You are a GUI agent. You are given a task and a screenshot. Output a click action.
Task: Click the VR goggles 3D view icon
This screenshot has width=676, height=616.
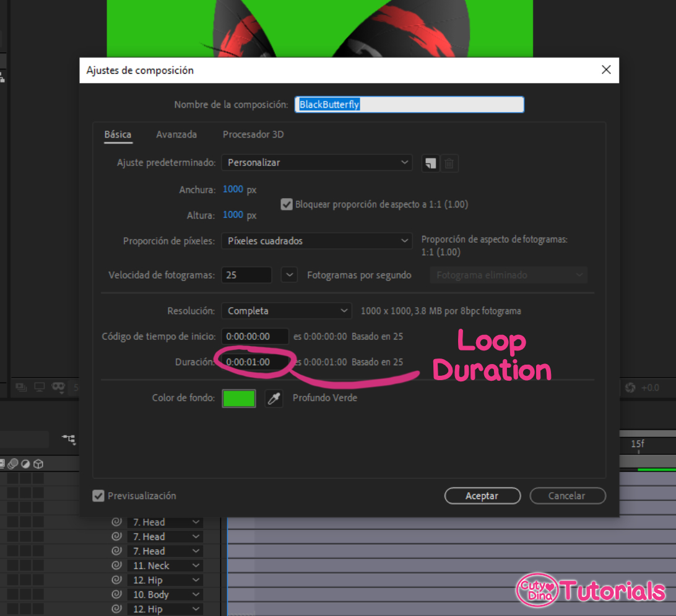(58, 386)
